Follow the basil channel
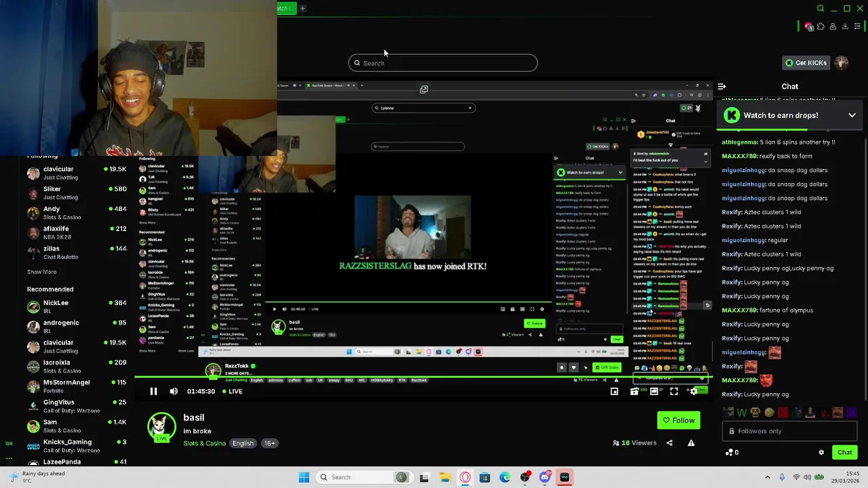This screenshot has width=868, height=488. pos(679,420)
